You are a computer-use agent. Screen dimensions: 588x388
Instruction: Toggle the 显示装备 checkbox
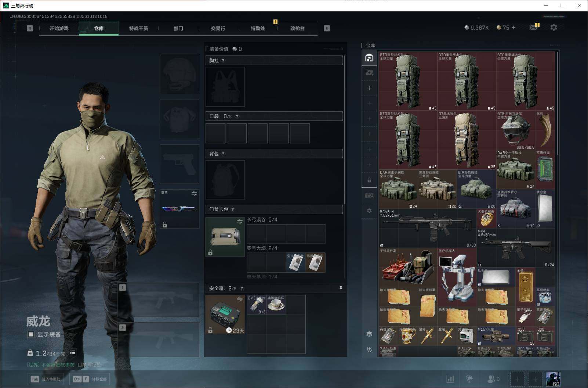(x=31, y=334)
